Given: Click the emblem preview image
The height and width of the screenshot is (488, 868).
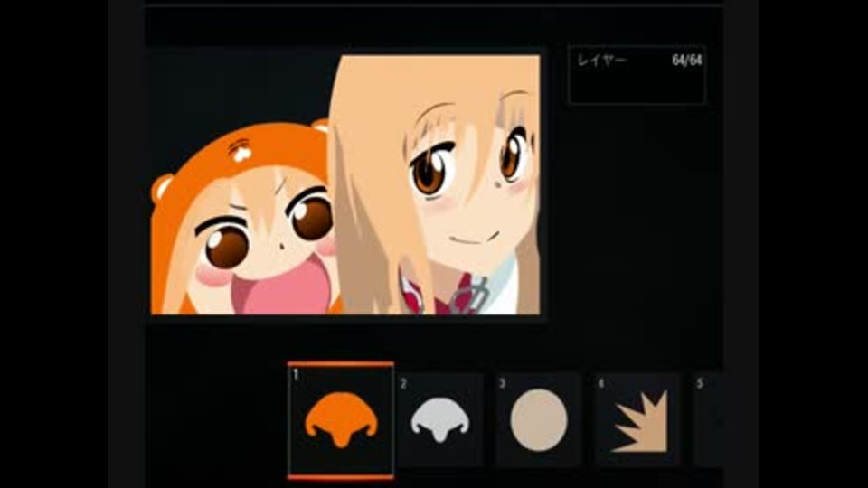Looking at the screenshot, I should pos(345,184).
